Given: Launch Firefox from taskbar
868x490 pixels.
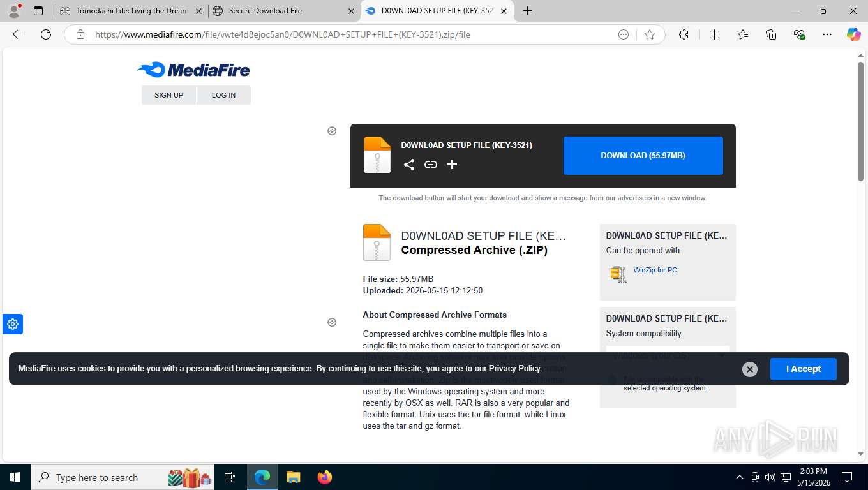Looking at the screenshot, I should 325,477.
